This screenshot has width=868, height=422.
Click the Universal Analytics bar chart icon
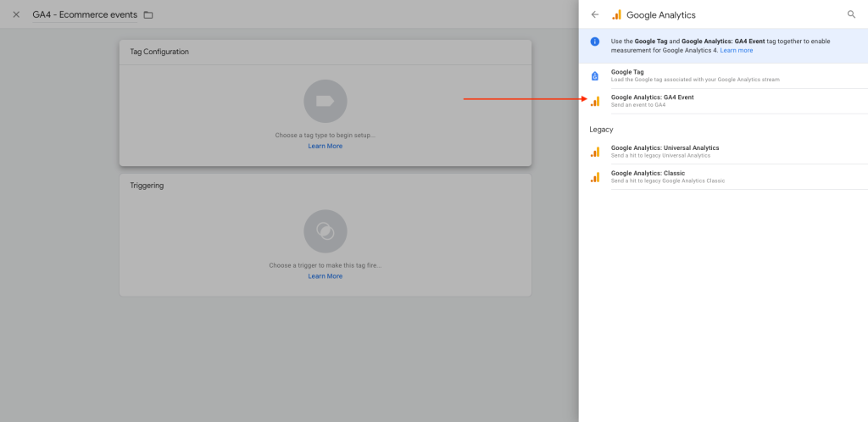coord(595,152)
